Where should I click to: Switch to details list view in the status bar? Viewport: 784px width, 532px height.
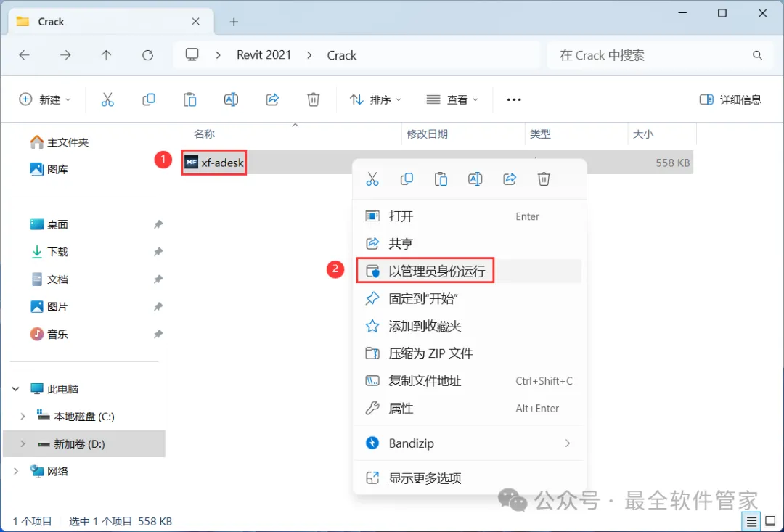pyautogui.click(x=751, y=522)
